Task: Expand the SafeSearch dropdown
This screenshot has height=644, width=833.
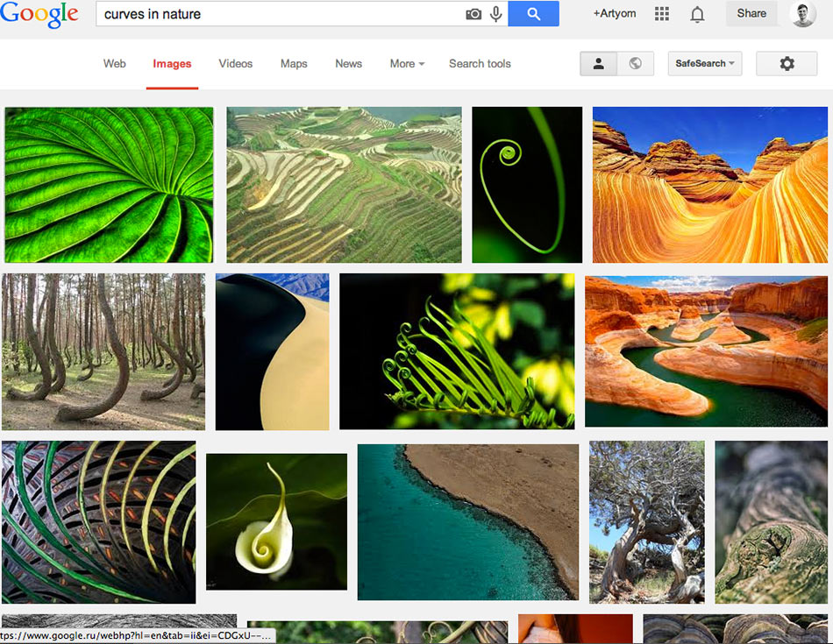Action: click(705, 64)
